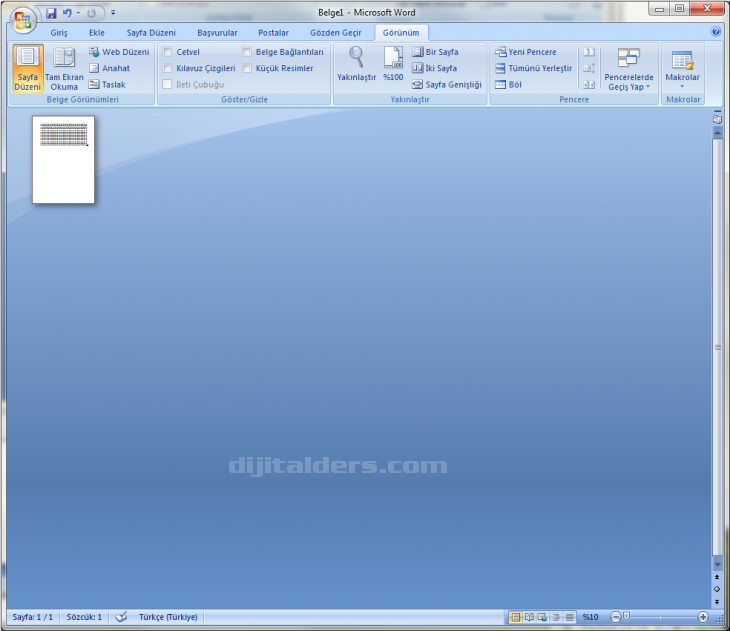Viewport: 730px width, 631px height.
Task: Tick the disabled İleti Çubuğu checkbox
Action: (168, 84)
